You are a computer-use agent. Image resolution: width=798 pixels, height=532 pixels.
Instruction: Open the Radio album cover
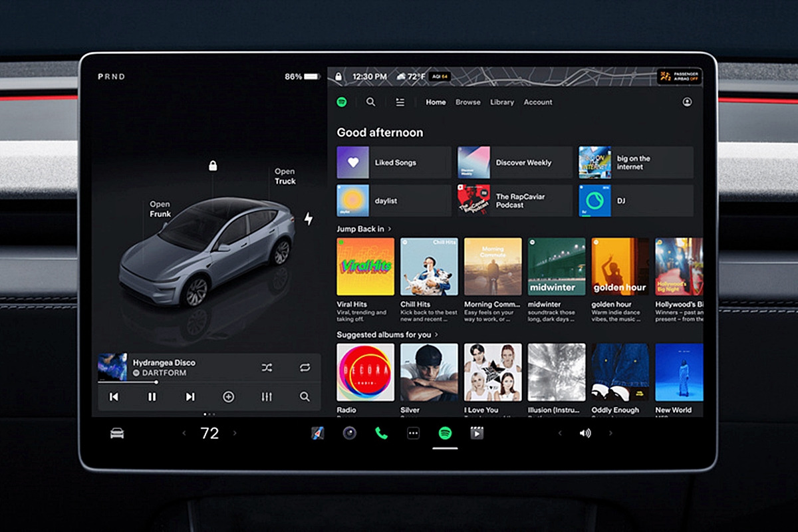pos(365,372)
